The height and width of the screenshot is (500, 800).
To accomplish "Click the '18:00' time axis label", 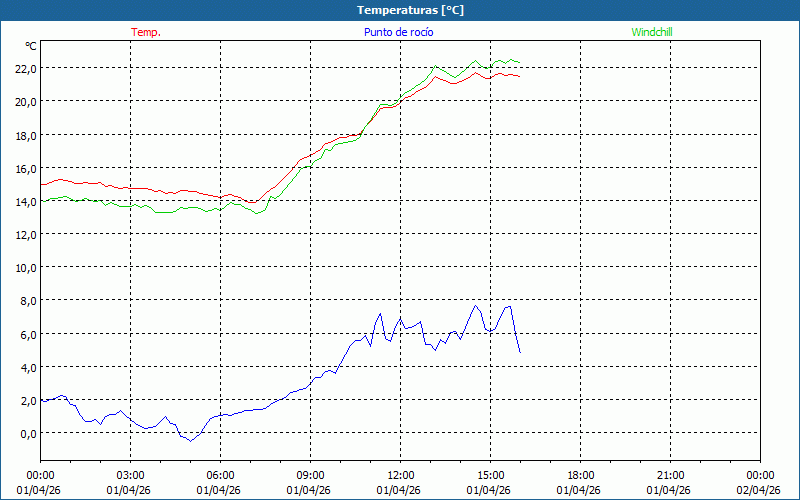I will [x=581, y=476].
